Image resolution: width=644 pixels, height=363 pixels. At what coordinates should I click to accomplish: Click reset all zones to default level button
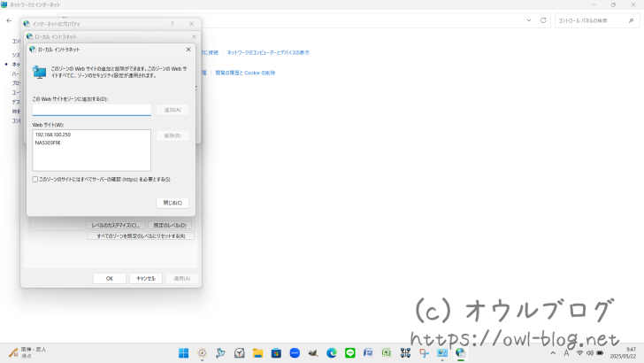click(141, 236)
